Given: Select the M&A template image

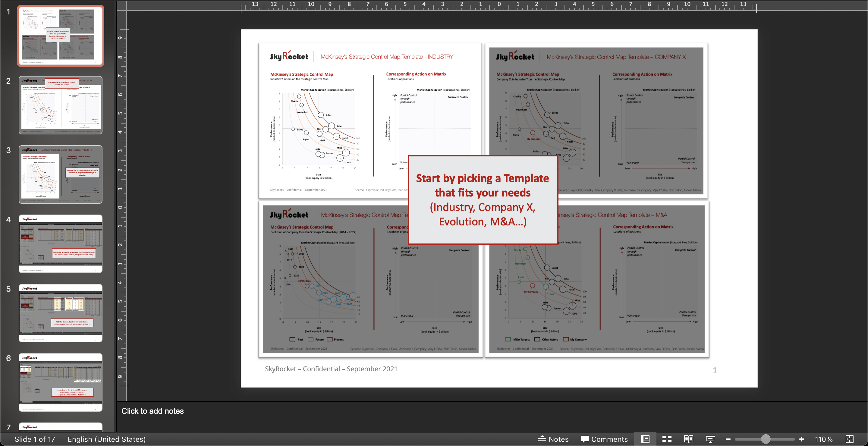Looking at the screenshot, I should click(597, 279).
